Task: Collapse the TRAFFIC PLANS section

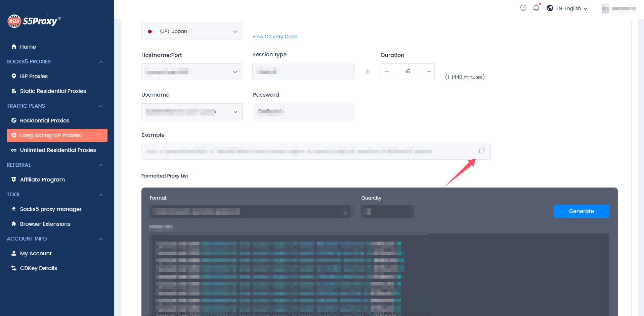Action: click(x=100, y=106)
